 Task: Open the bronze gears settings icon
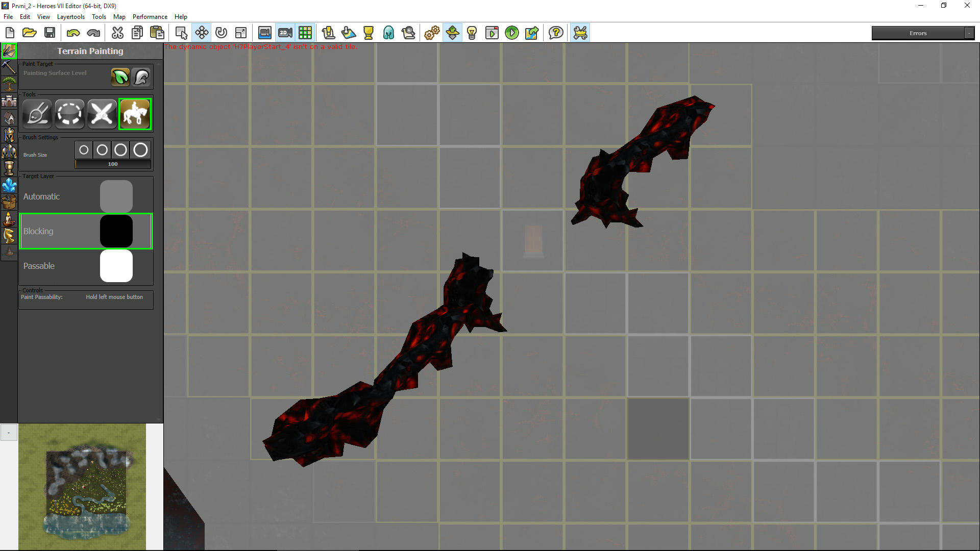[432, 33]
